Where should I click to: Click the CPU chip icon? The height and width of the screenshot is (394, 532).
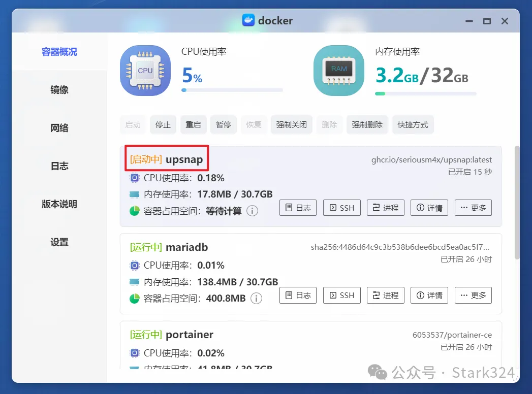tap(145, 71)
